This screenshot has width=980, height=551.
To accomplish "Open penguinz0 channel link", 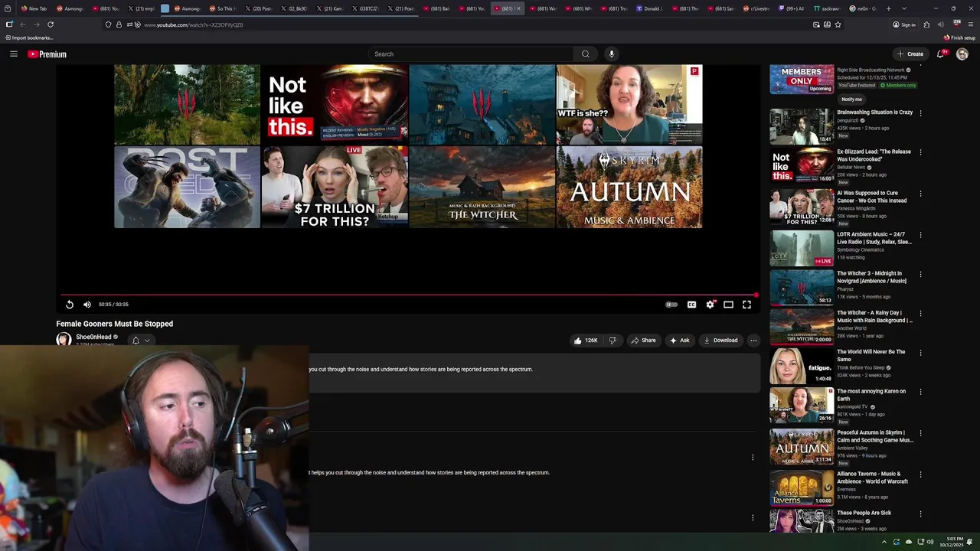I will pos(848,120).
